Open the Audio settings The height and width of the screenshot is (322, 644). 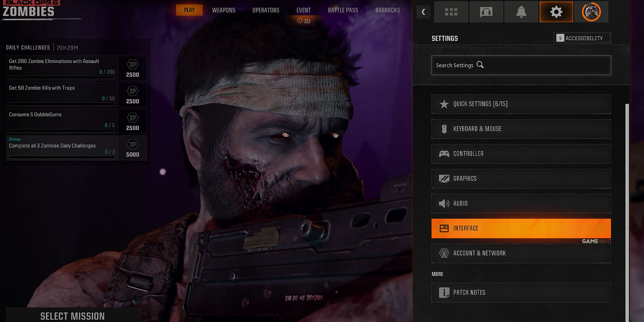[521, 203]
